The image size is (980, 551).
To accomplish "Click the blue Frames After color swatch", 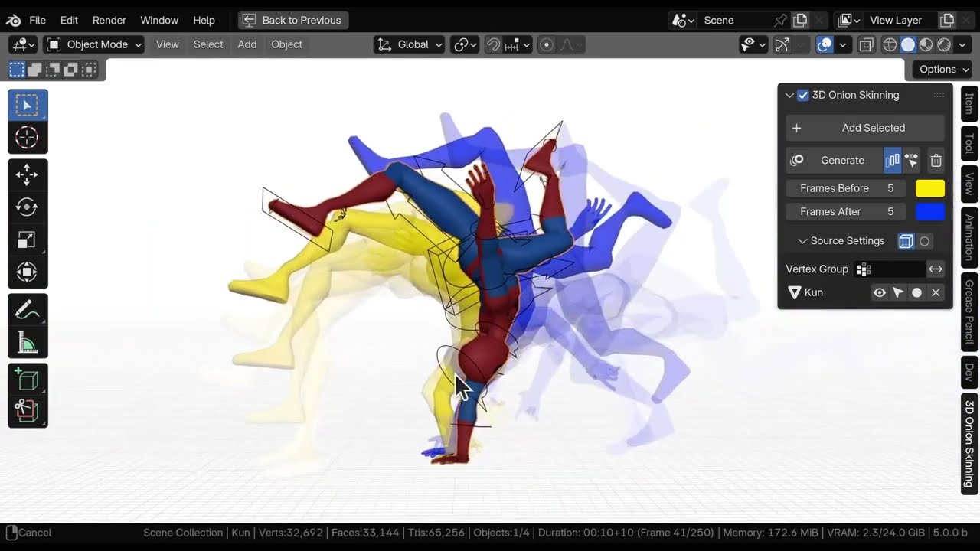I will [930, 212].
